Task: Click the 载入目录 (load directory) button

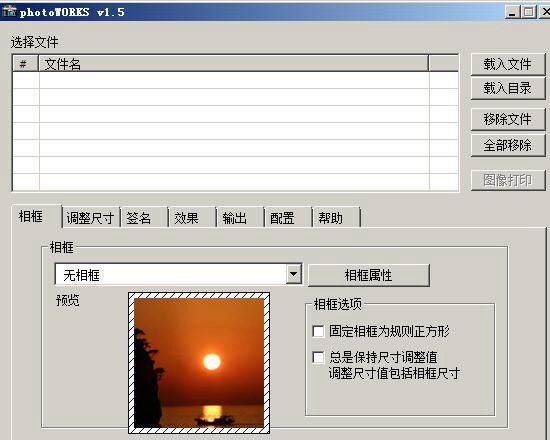Action: [x=508, y=88]
